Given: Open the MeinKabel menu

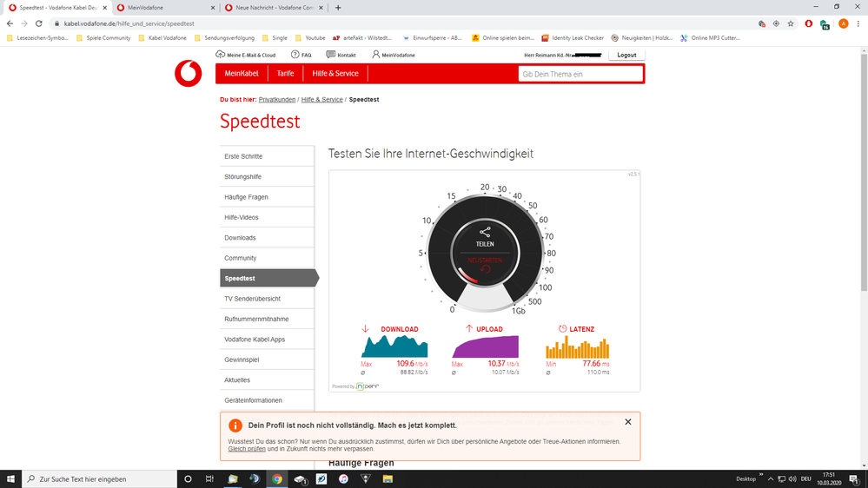Looking at the screenshot, I should point(242,74).
